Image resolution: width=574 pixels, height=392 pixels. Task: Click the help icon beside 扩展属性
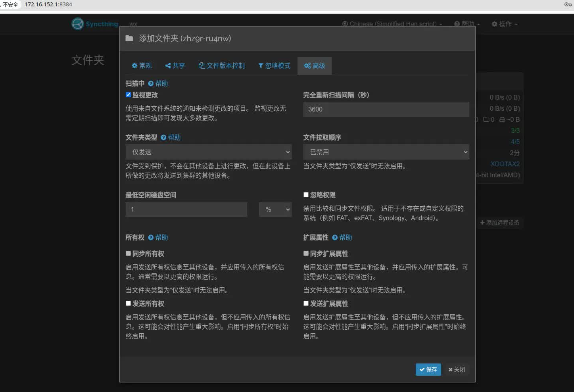click(x=335, y=237)
